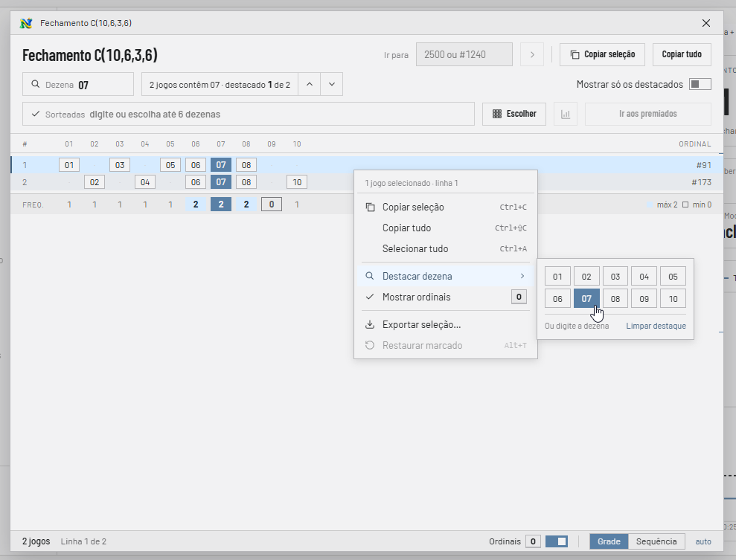Click the Dezena search input field
This screenshot has height=560, width=736.
(78, 85)
